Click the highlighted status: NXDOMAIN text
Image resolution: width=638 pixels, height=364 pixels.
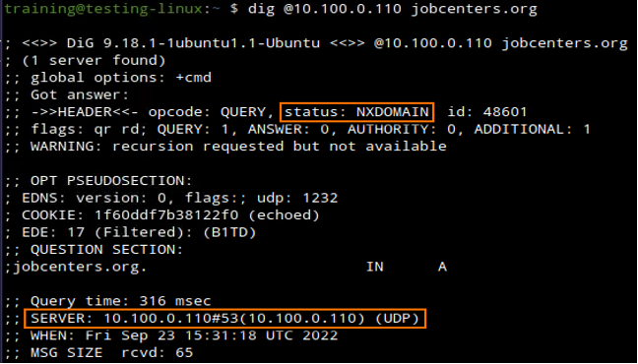coord(356,112)
